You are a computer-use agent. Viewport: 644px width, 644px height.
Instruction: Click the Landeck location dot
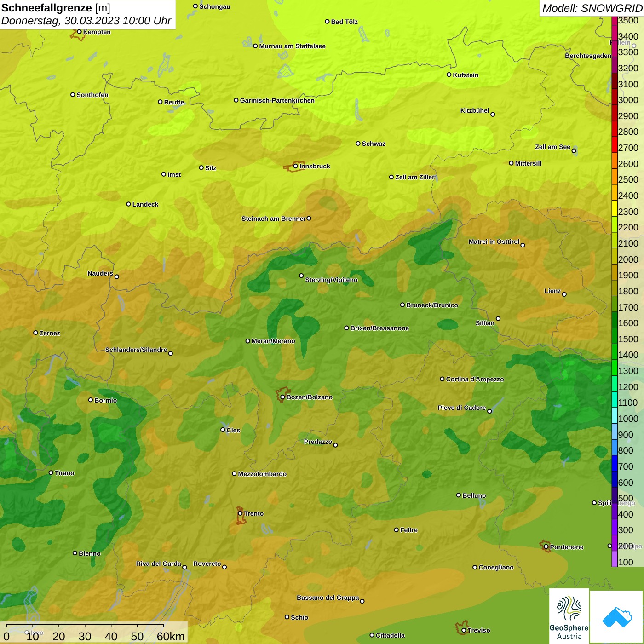pos(129,204)
